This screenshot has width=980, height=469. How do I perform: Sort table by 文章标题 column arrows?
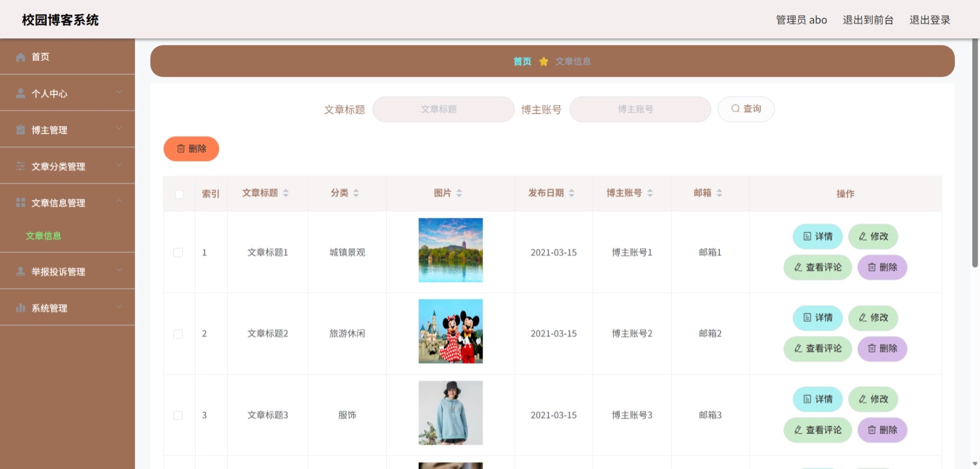point(286,193)
